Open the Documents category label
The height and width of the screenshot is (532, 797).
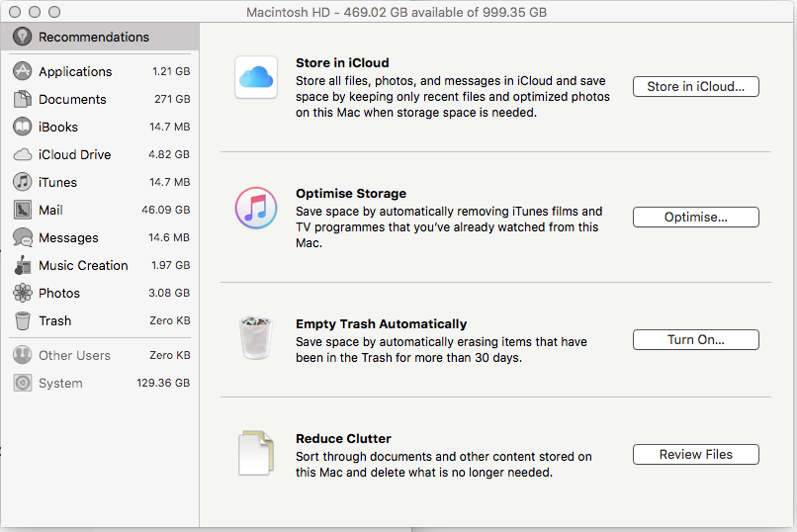[72, 99]
